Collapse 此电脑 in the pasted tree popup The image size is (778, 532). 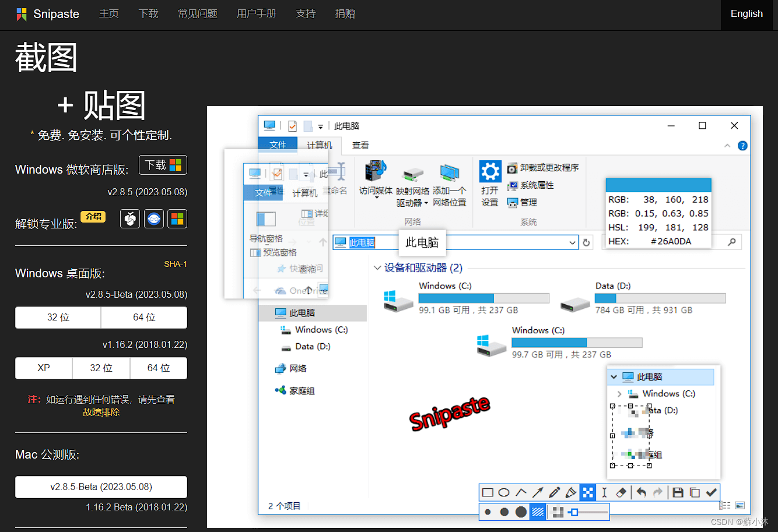click(614, 377)
